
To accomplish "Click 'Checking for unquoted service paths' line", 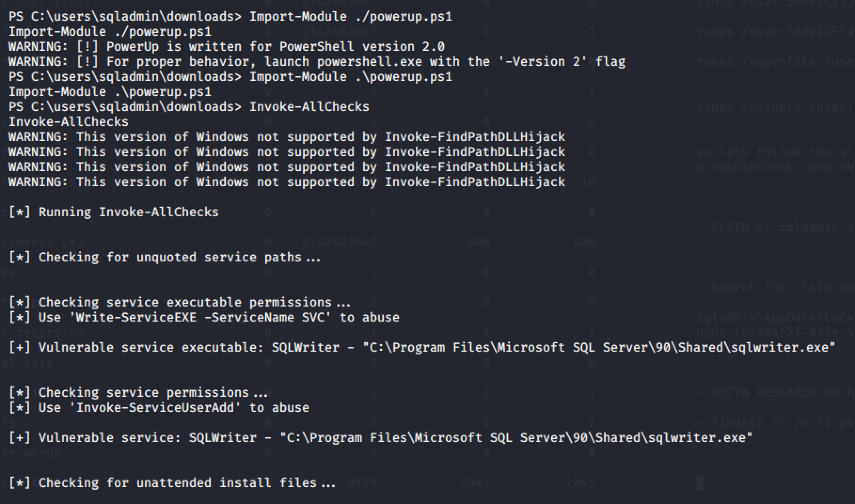I will click(x=179, y=257).
